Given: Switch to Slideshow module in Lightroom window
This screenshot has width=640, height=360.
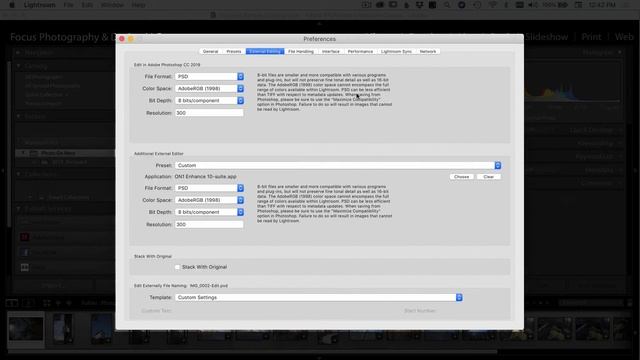Looking at the screenshot, I should click(547, 37).
